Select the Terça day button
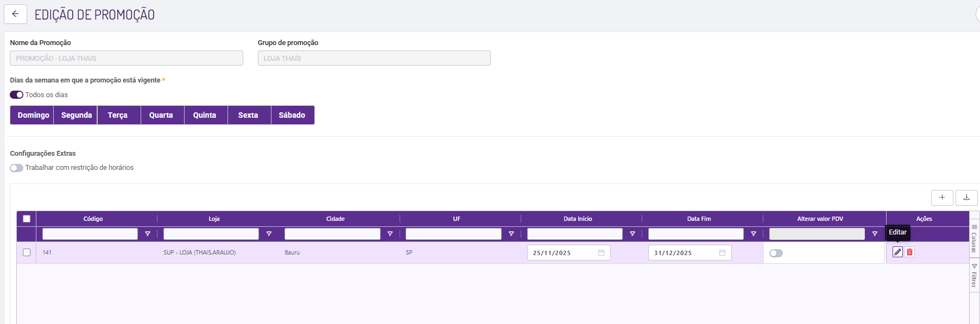Viewport: 980px width, 324px height. click(119, 115)
